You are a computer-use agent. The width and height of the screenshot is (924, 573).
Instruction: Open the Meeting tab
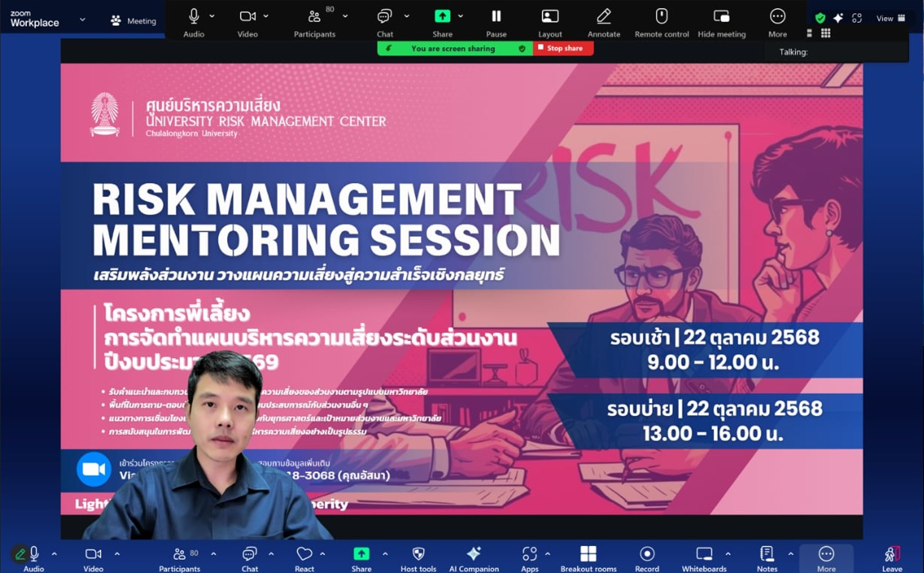[134, 21]
